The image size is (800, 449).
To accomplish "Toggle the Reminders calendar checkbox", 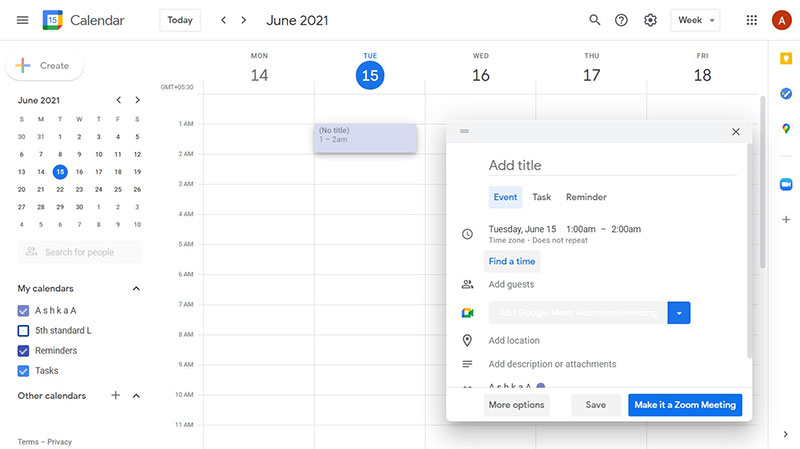I will [x=24, y=351].
